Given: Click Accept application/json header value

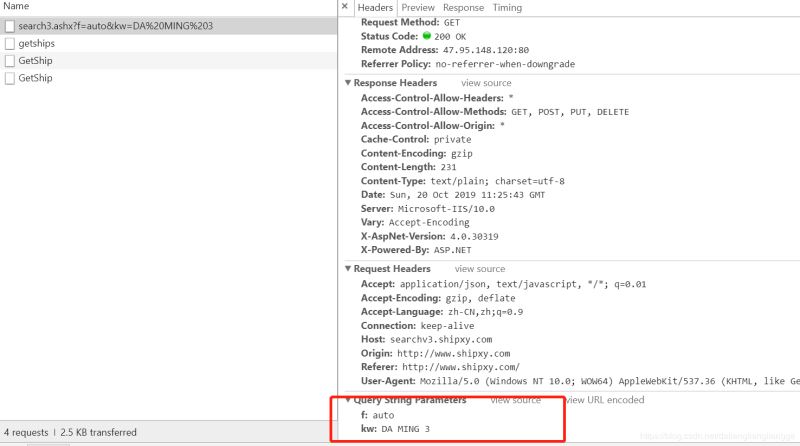Looking at the screenshot, I should (x=523, y=284).
